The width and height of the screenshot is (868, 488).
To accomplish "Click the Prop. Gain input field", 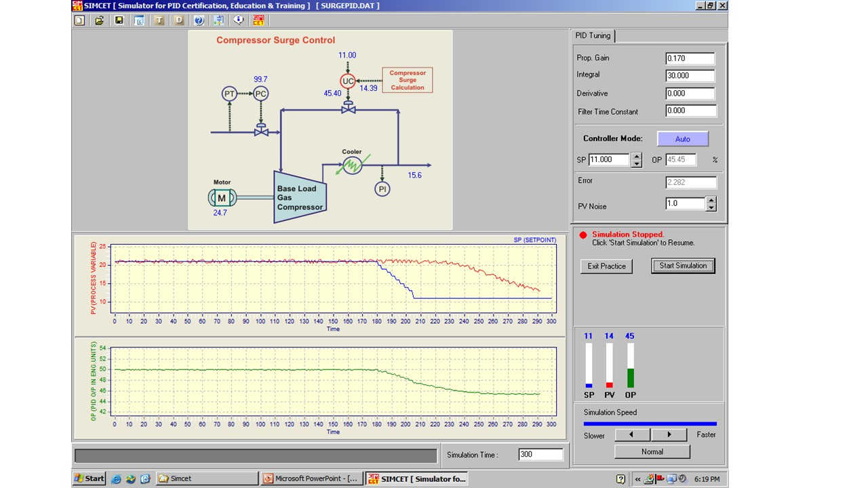I will tap(690, 58).
